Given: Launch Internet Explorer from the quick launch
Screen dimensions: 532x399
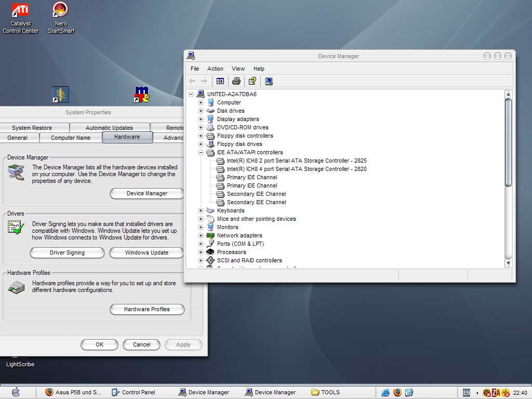Looking at the screenshot, I should click(x=385, y=393).
